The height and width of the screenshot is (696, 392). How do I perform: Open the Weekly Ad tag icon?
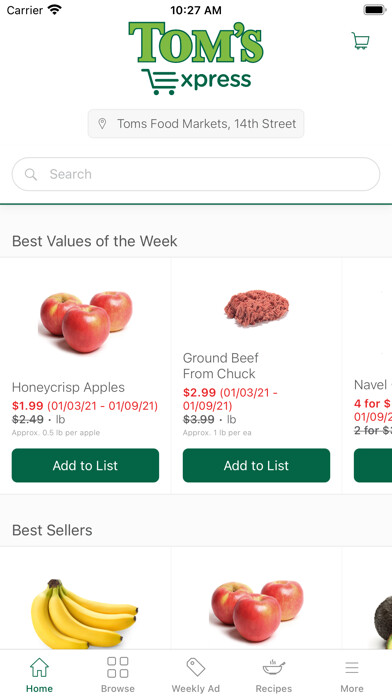(x=195, y=667)
